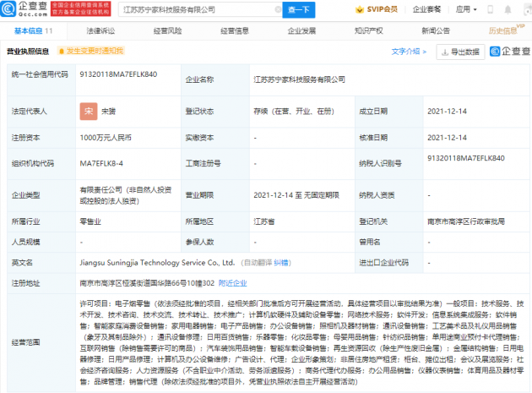Select registration authority 南京市高淳区行政审批局
Viewport: 532px width, 393px height.
click(466, 221)
